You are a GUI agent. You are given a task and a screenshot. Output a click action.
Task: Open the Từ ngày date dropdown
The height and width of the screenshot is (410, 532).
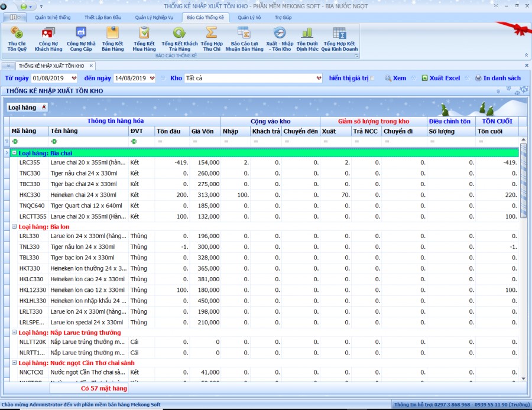(74, 78)
